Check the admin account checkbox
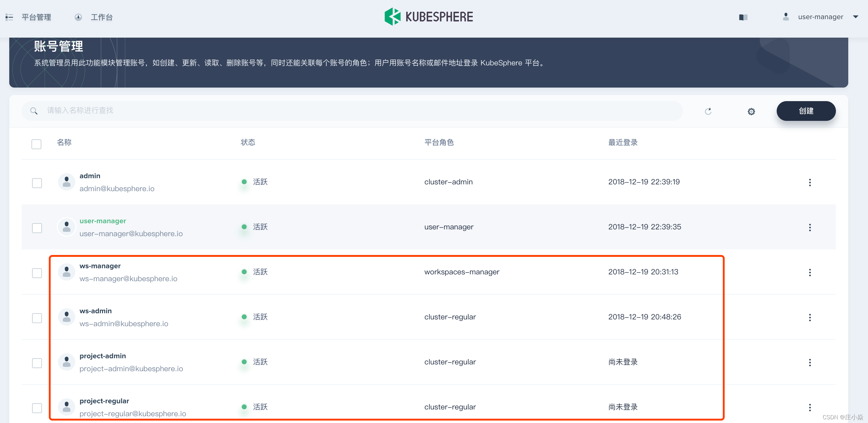The width and height of the screenshot is (868, 423). [37, 183]
